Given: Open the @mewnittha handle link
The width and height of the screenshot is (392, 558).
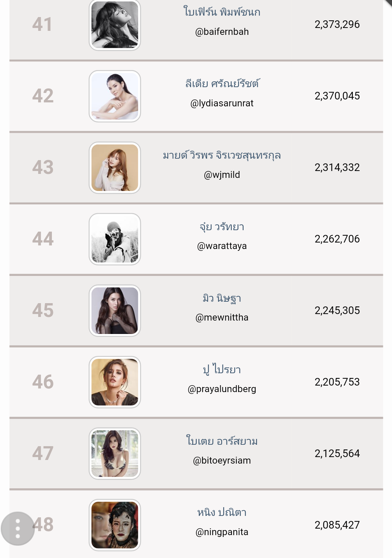Looking at the screenshot, I should pos(222,318).
